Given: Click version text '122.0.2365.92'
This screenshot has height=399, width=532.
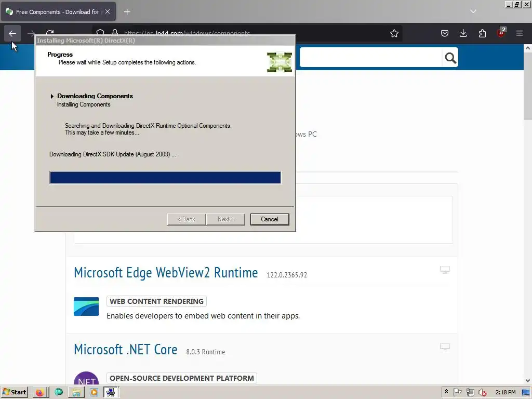Looking at the screenshot, I should [287, 275].
